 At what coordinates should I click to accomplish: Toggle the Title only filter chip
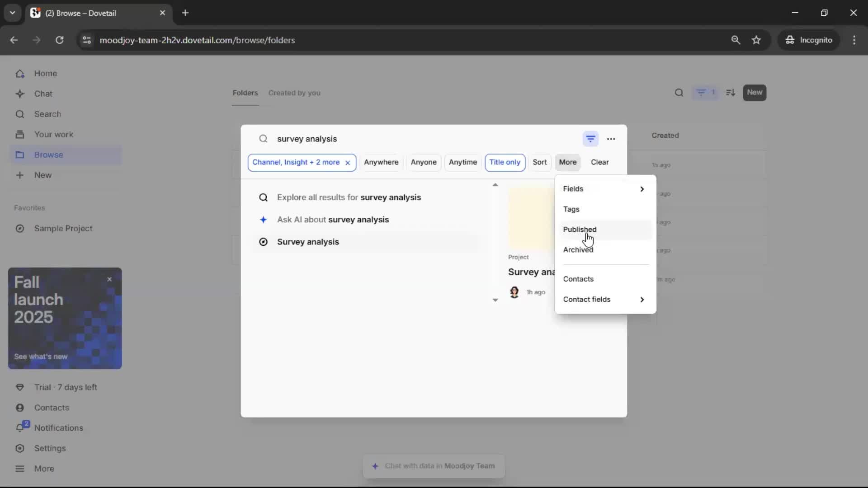click(505, 162)
